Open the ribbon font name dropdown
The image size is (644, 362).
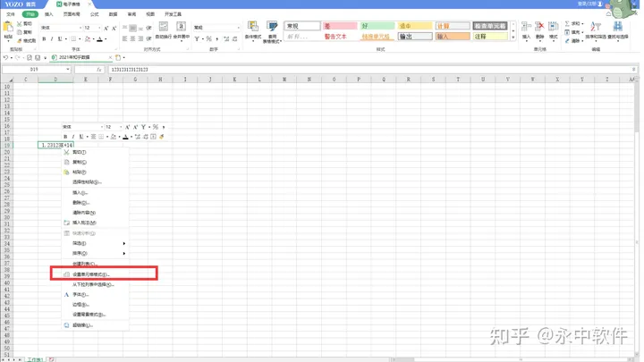80,28
